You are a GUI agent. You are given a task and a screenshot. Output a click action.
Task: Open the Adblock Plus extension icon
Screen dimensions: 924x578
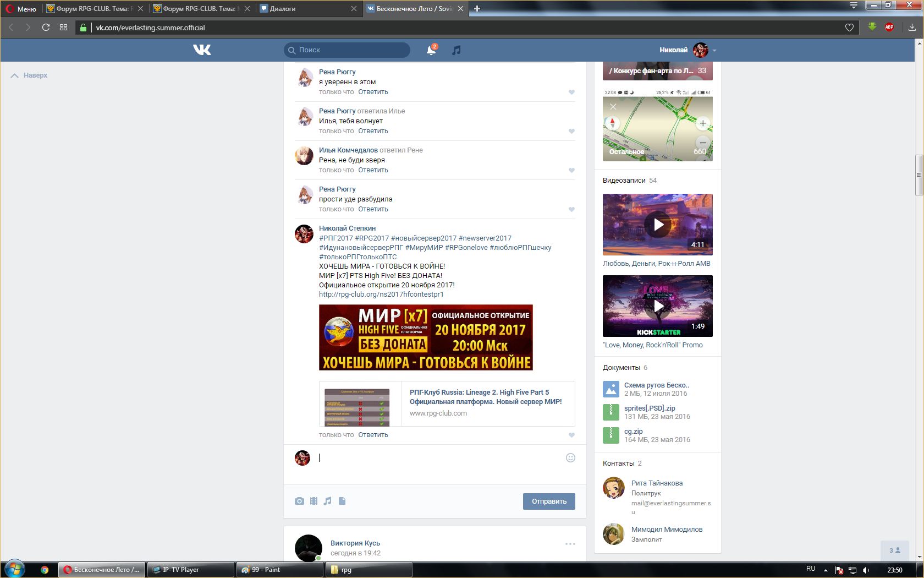coord(889,27)
